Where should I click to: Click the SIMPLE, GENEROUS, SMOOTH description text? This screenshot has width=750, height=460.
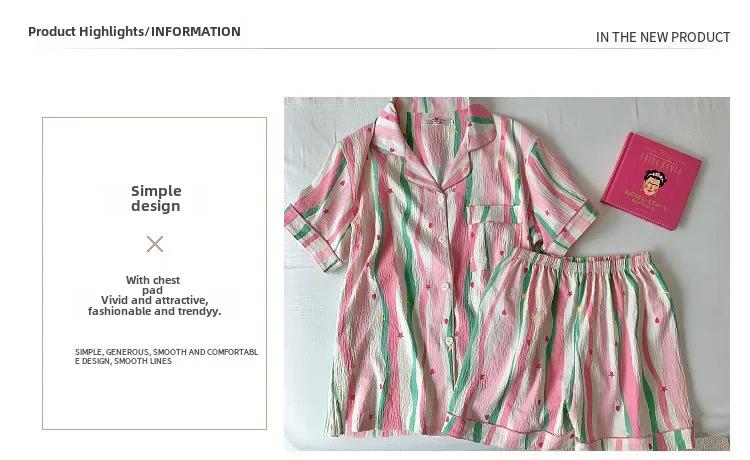click(x=166, y=356)
